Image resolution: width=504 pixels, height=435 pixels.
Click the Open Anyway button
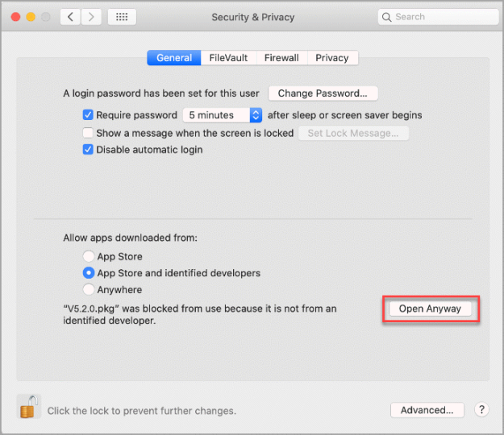tap(430, 309)
